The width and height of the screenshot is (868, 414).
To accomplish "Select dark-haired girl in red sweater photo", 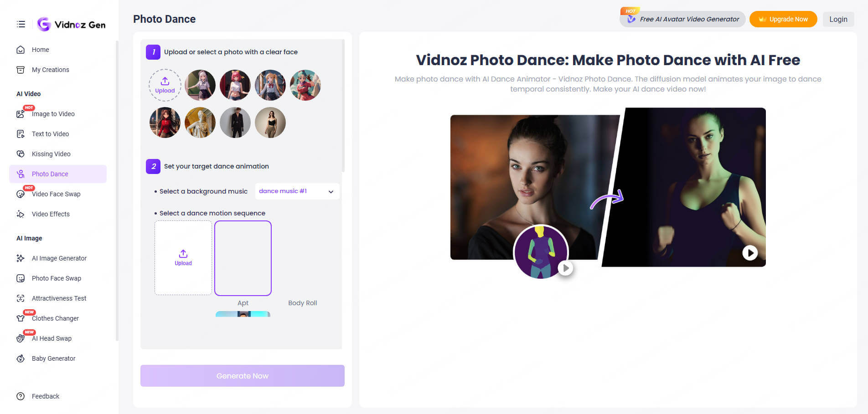I will pos(165,123).
